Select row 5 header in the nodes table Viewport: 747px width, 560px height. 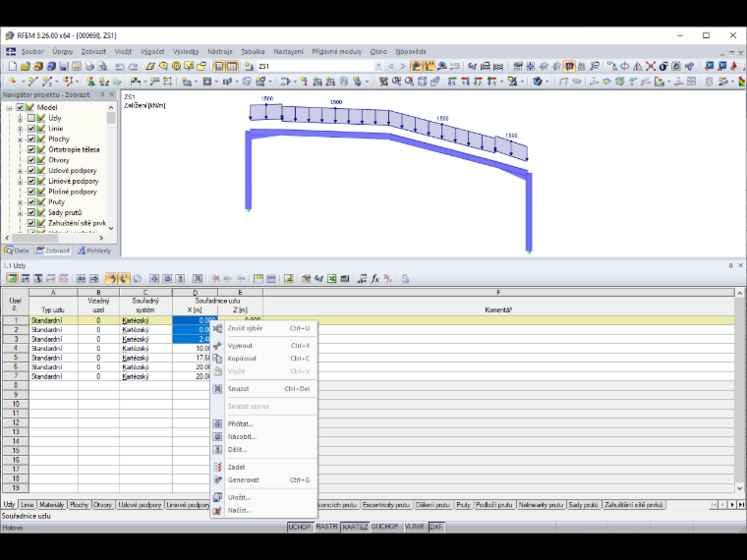pyautogui.click(x=16, y=358)
